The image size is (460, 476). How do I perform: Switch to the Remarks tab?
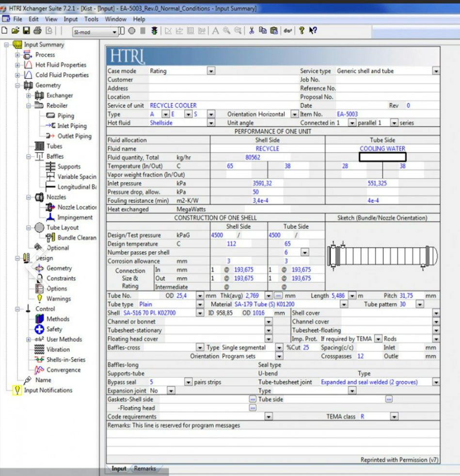pos(145,469)
